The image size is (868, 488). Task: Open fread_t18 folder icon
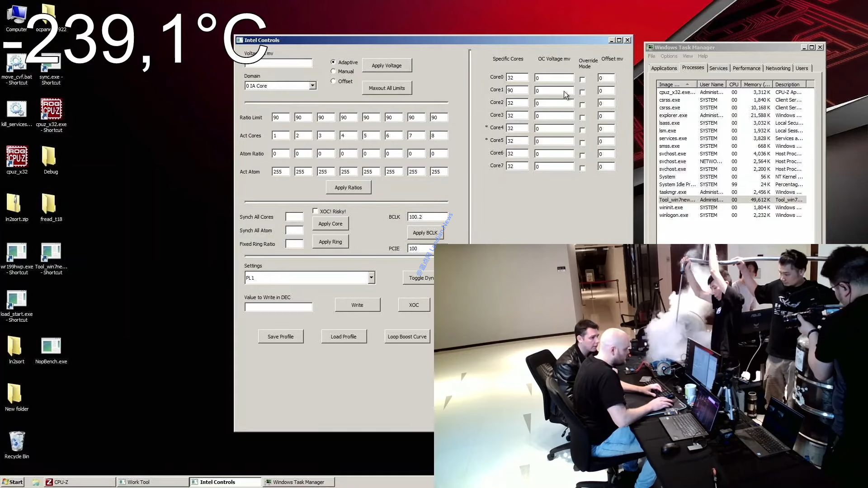coord(51,207)
